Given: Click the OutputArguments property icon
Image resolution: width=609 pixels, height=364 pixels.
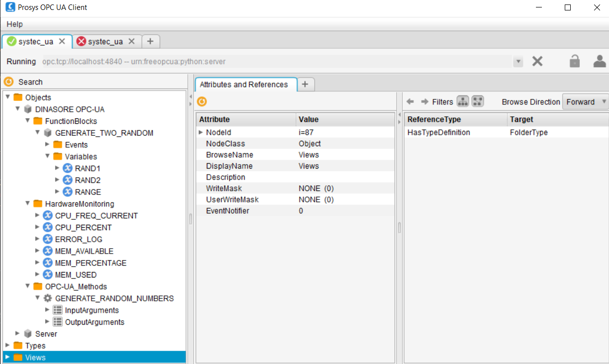Looking at the screenshot, I should [58, 322].
